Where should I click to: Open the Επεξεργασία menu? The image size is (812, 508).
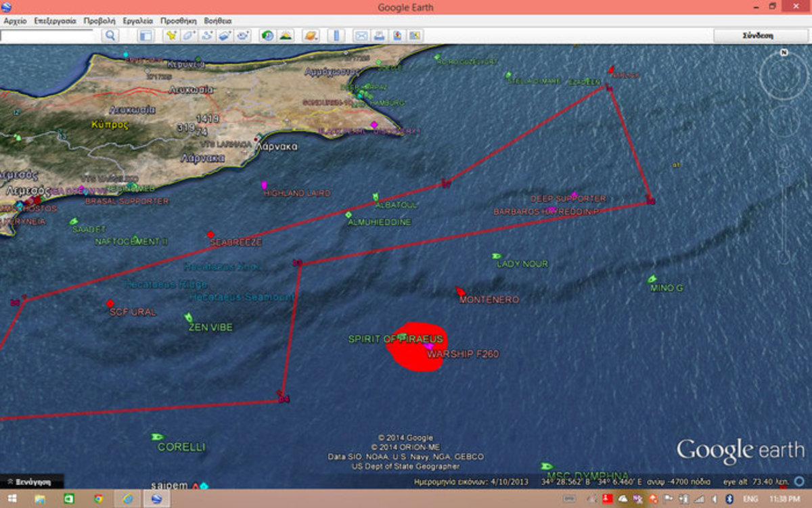55,21
